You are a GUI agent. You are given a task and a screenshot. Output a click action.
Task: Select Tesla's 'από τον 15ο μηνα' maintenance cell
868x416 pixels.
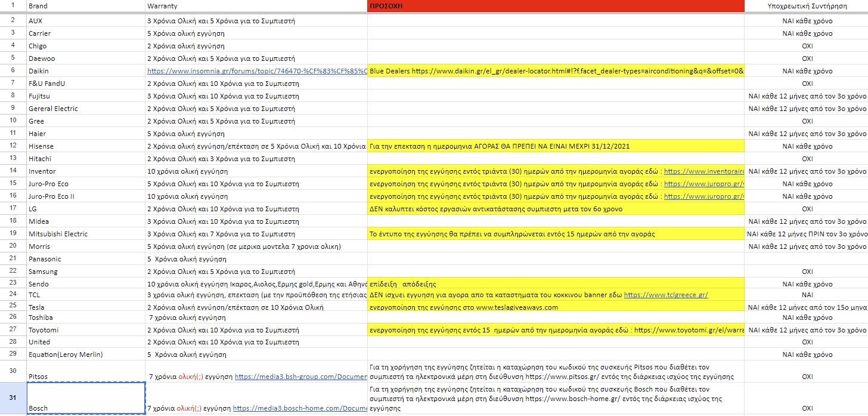pyautogui.click(x=807, y=307)
